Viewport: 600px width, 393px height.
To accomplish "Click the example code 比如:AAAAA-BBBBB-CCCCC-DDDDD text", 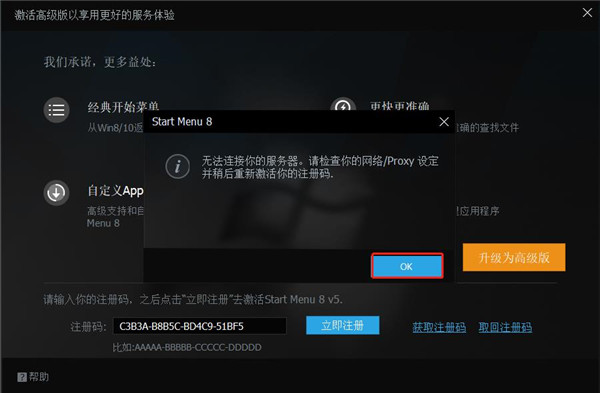I will 187,347.
